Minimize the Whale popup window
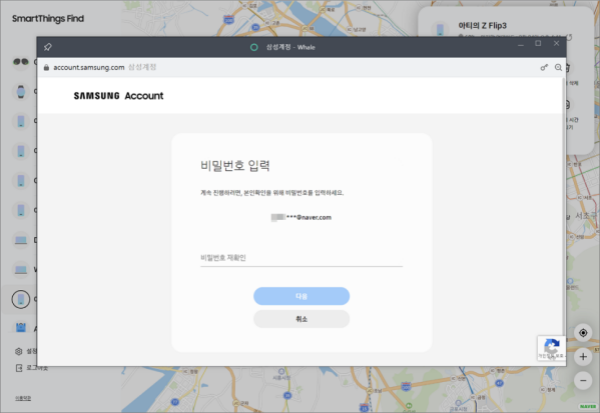Viewport: 600px width, 413px height. click(x=520, y=44)
